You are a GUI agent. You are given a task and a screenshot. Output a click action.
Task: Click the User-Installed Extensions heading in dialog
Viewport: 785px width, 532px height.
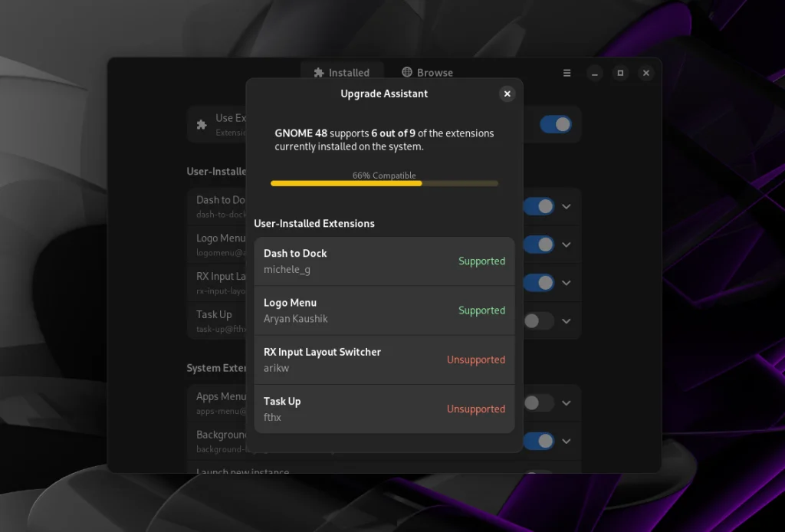point(314,224)
